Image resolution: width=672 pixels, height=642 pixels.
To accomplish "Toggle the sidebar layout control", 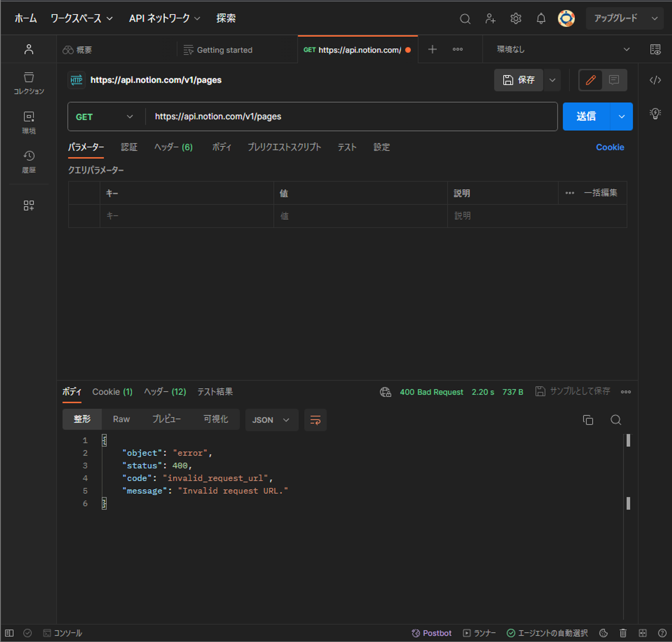I will point(9,633).
